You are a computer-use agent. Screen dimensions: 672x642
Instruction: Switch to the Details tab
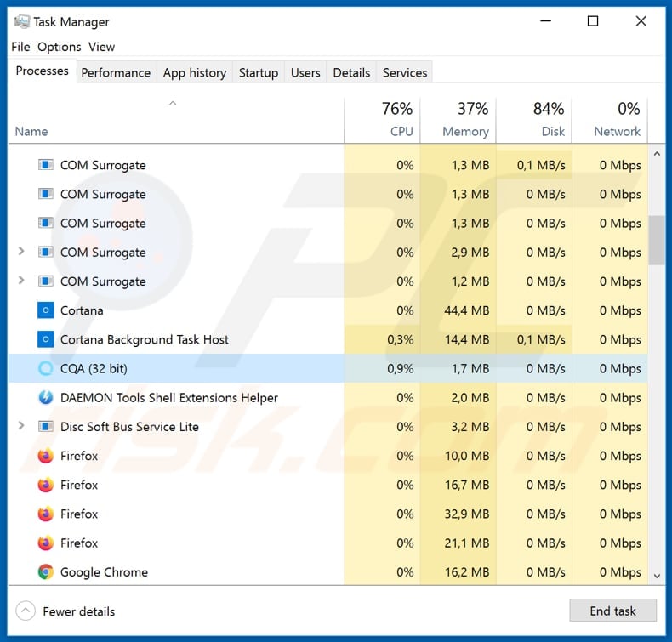coord(351,73)
